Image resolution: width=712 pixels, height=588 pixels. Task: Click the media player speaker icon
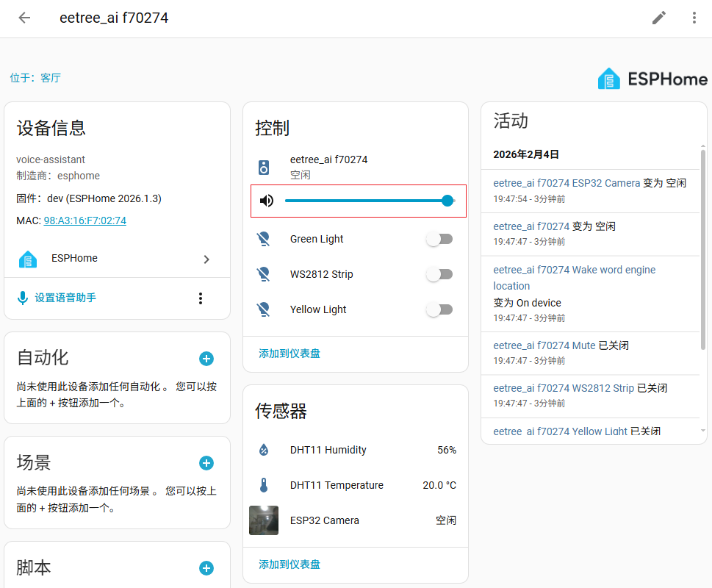pyautogui.click(x=264, y=167)
